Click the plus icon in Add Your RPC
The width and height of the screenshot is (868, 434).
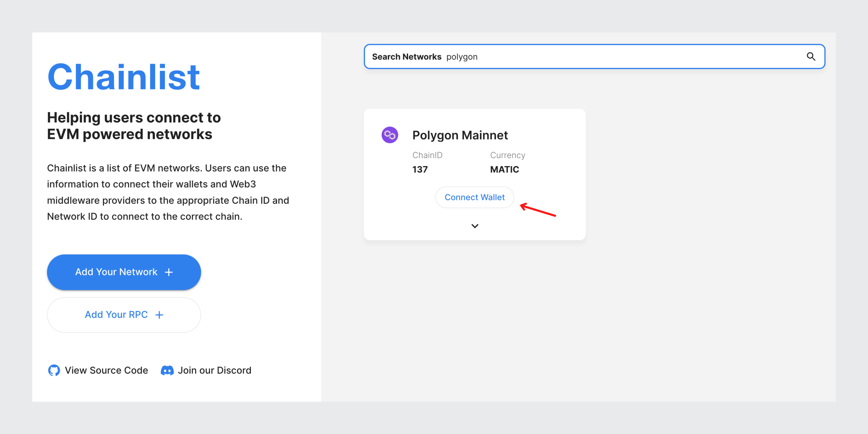point(159,315)
